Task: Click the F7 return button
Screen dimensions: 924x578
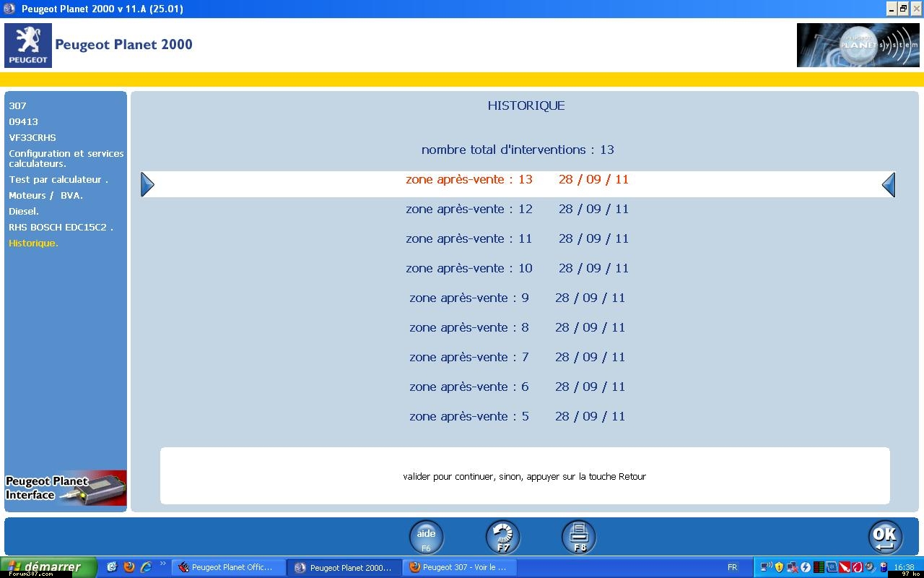Action: point(502,538)
